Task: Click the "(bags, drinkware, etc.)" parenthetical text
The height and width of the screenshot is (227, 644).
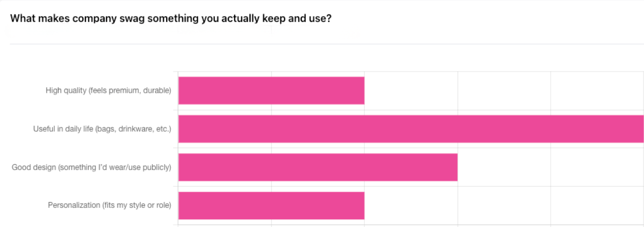Action: pos(134,129)
